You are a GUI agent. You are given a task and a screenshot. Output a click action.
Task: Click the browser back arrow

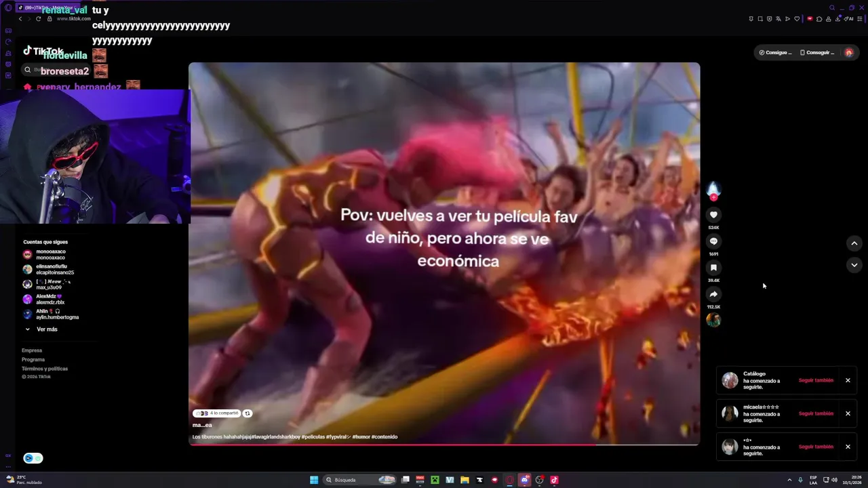click(x=20, y=19)
